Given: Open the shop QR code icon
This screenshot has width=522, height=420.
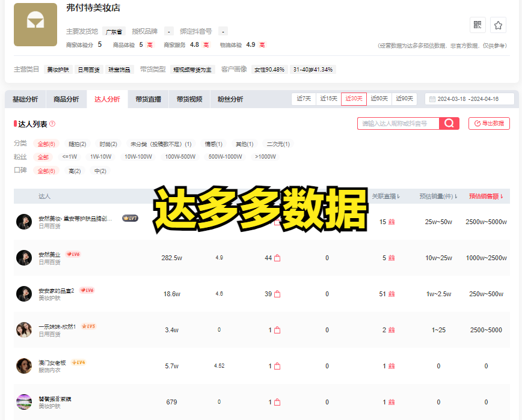Looking at the screenshot, I should pos(478,25).
